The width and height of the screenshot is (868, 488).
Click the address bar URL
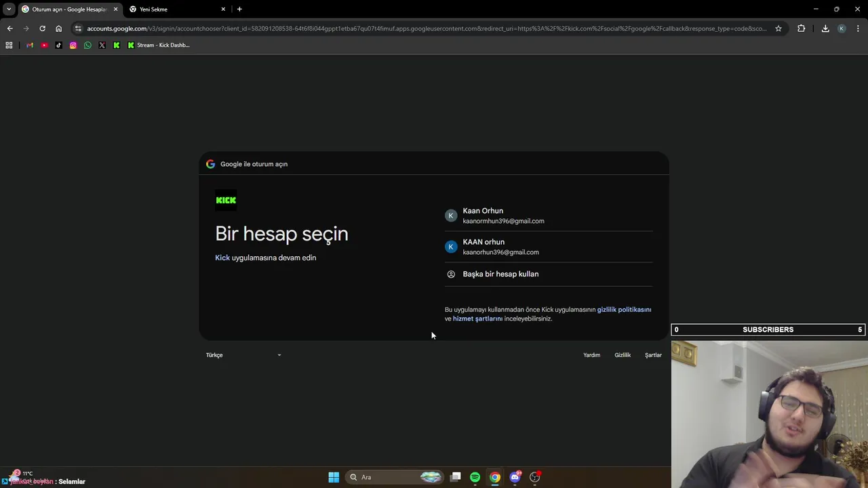click(427, 28)
